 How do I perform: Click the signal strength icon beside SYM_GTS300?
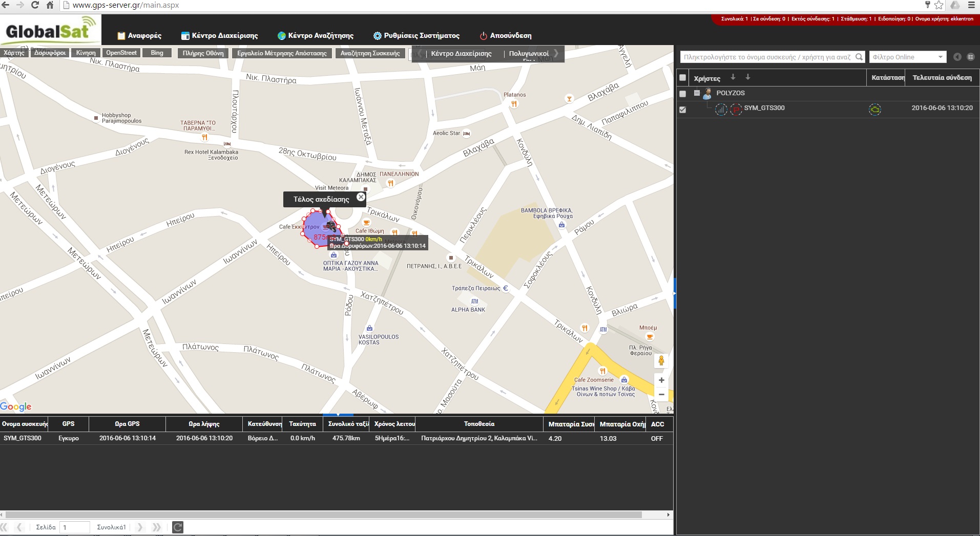[x=721, y=109]
